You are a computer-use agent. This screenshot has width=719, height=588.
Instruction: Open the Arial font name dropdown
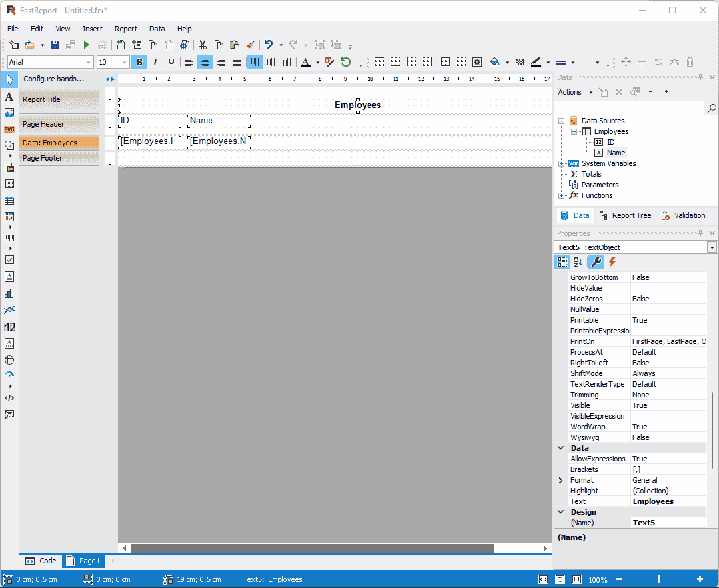[x=89, y=62]
